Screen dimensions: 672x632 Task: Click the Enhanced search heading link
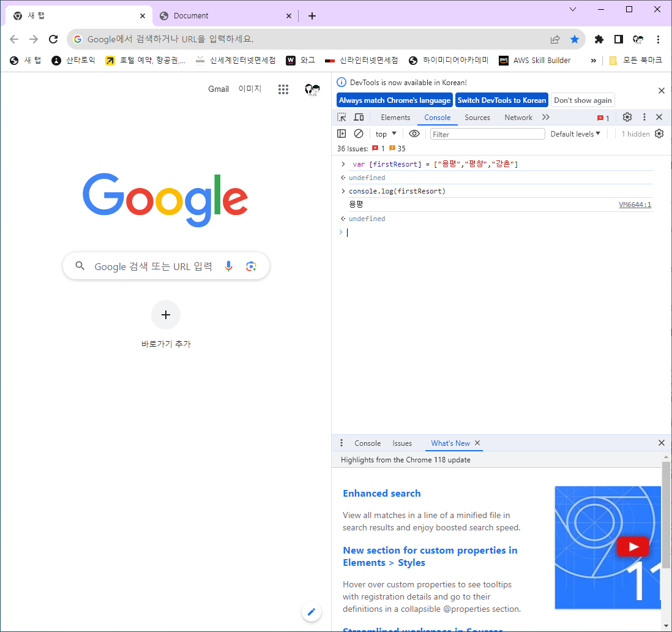[381, 493]
